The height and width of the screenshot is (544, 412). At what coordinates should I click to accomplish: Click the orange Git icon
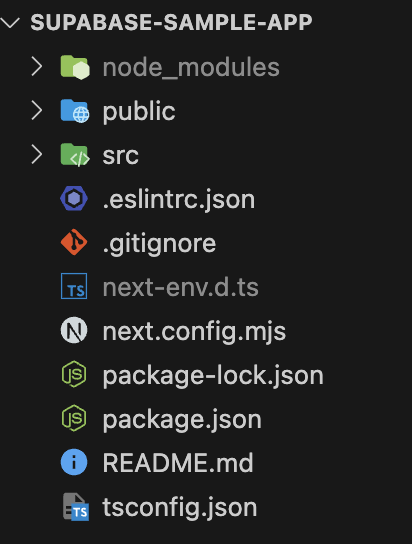(x=74, y=242)
